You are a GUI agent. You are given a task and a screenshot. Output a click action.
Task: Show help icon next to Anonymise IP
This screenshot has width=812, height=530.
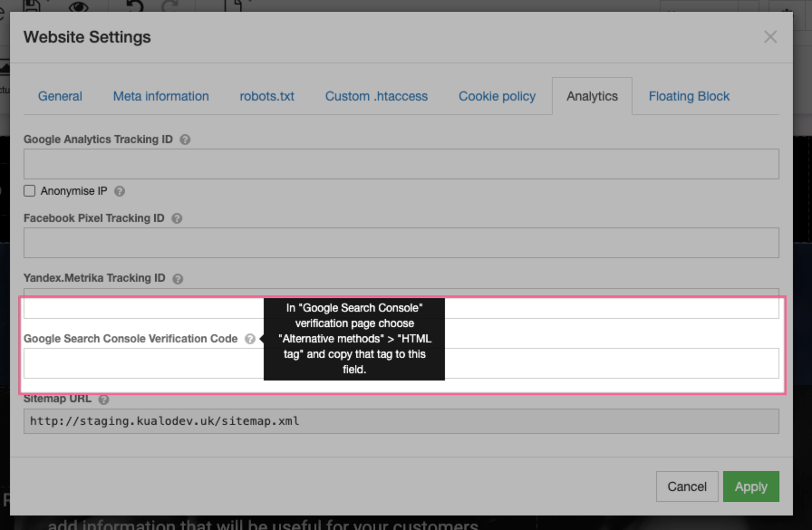pos(120,191)
